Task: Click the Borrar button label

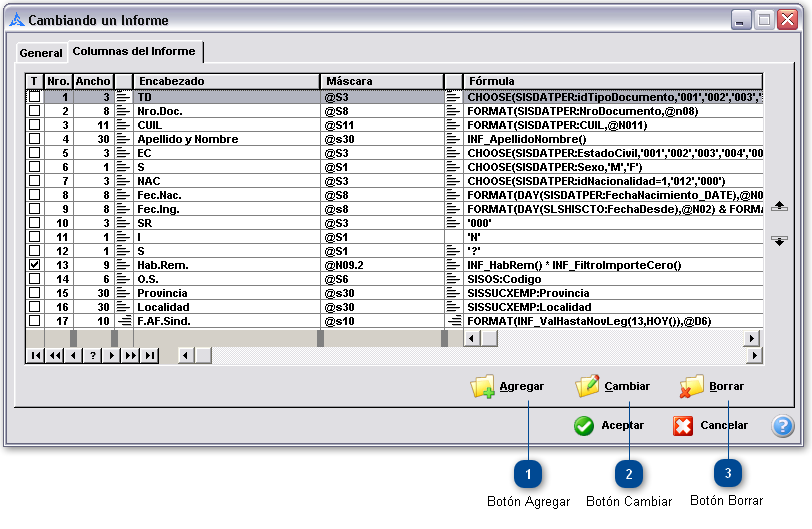Action: [x=727, y=386]
